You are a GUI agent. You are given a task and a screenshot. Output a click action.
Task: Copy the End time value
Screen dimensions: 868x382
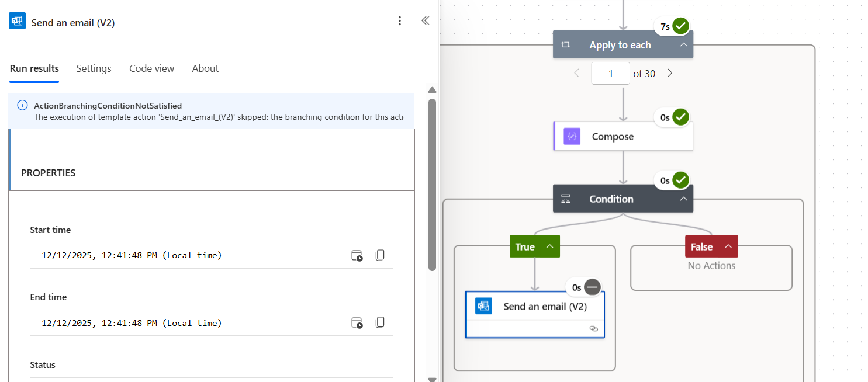pos(380,323)
